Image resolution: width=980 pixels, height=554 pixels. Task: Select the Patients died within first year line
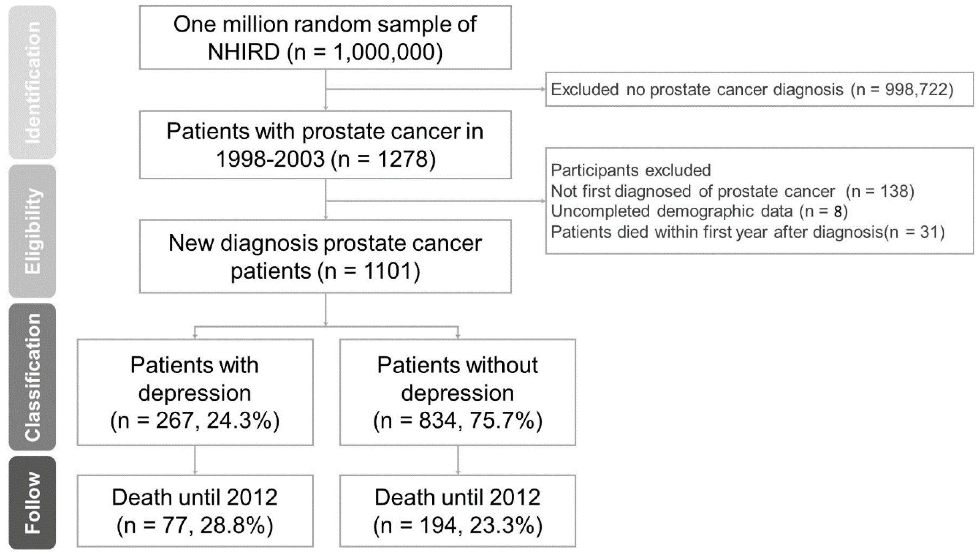pyautogui.click(x=747, y=232)
